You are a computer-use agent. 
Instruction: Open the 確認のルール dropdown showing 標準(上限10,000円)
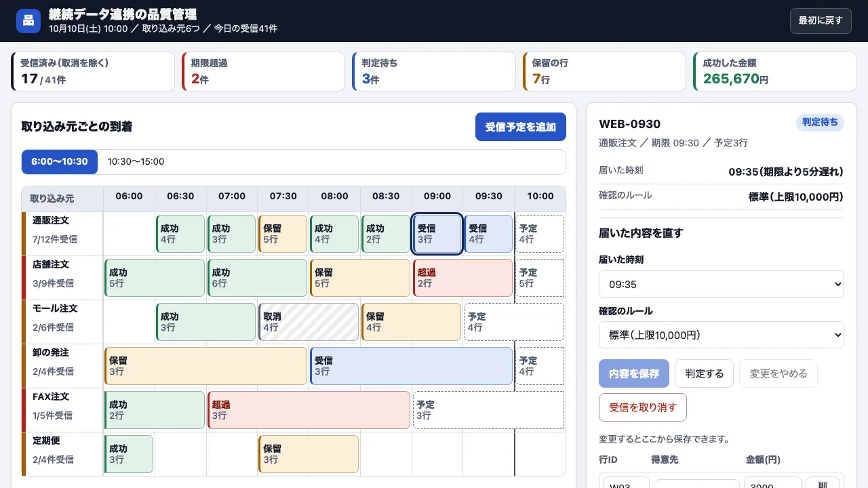coord(722,335)
